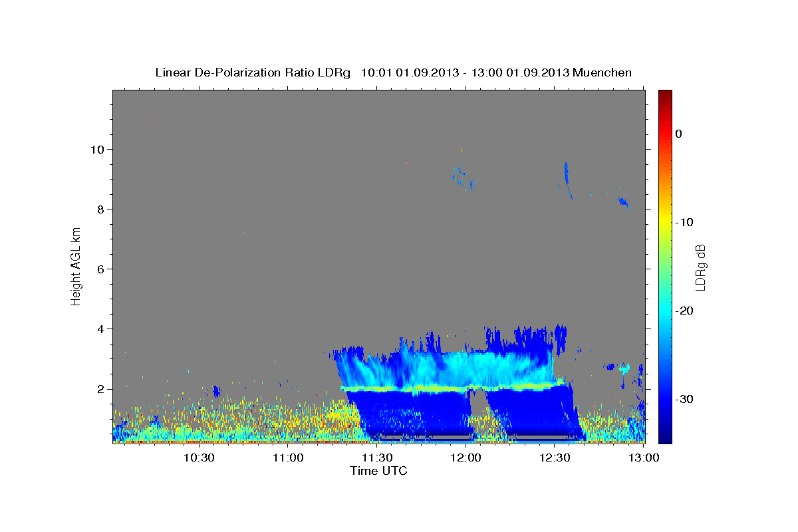Click the dark red top of colorbar
Screen dimensions: 798x532
[x=665, y=96]
